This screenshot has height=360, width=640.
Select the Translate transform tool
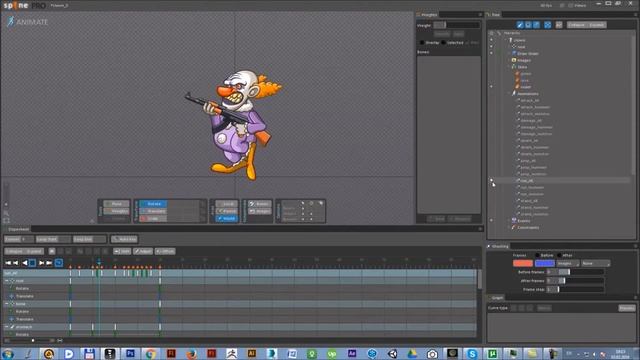tap(153, 211)
